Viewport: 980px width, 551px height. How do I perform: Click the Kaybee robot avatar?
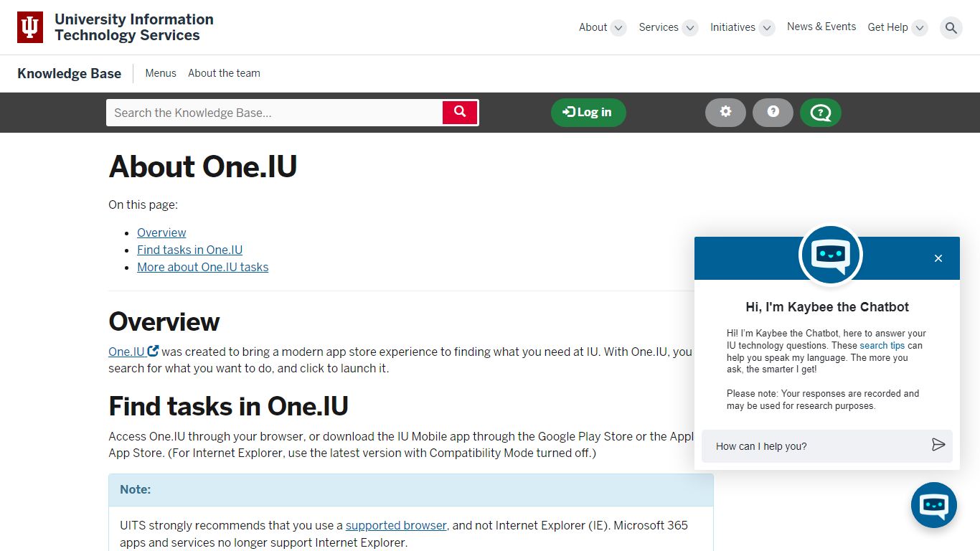coord(831,255)
